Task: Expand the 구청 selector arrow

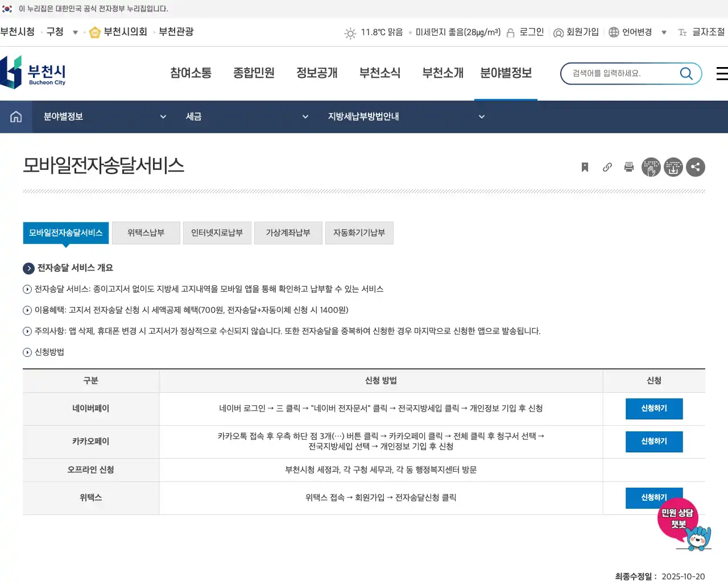Action: (75, 32)
